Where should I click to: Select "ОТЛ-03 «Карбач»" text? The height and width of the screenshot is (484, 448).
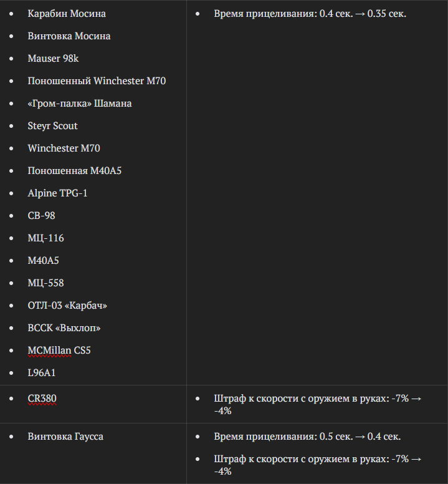[67, 306]
